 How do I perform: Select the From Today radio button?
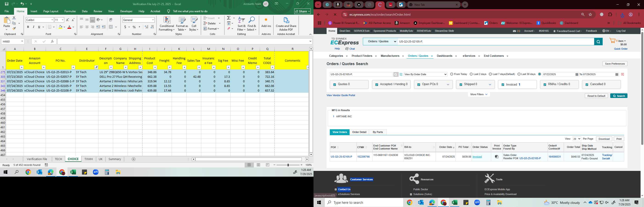pyautogui.click(x=451, y=74)
